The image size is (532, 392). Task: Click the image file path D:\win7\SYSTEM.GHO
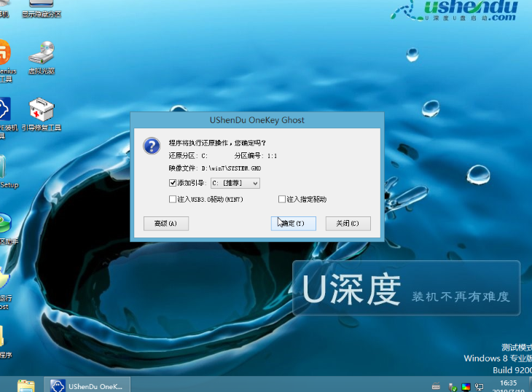[231, 168]
